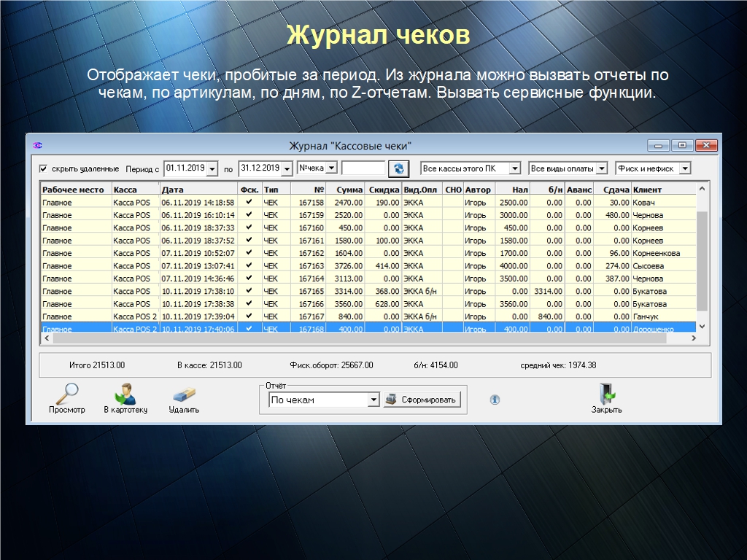This screenshot has height=560, width=747.
Task: Open the period start date dropdown
Action: tap(212, 169)
